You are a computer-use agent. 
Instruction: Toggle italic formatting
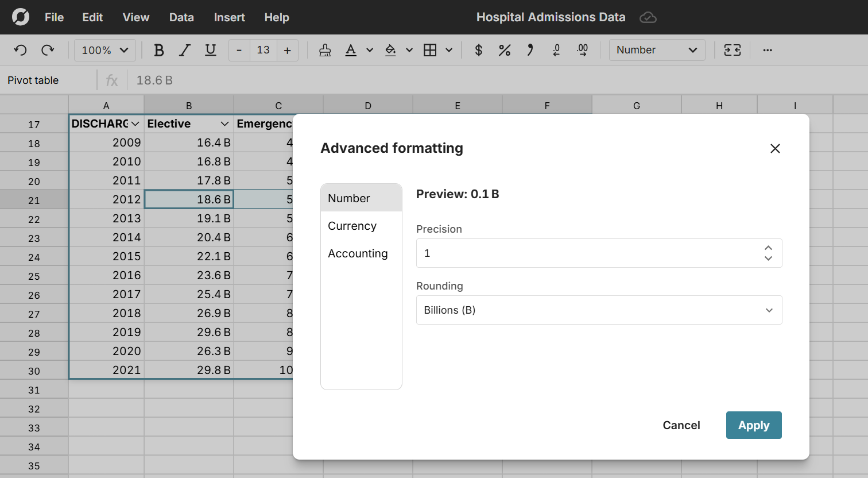[184, 51]
